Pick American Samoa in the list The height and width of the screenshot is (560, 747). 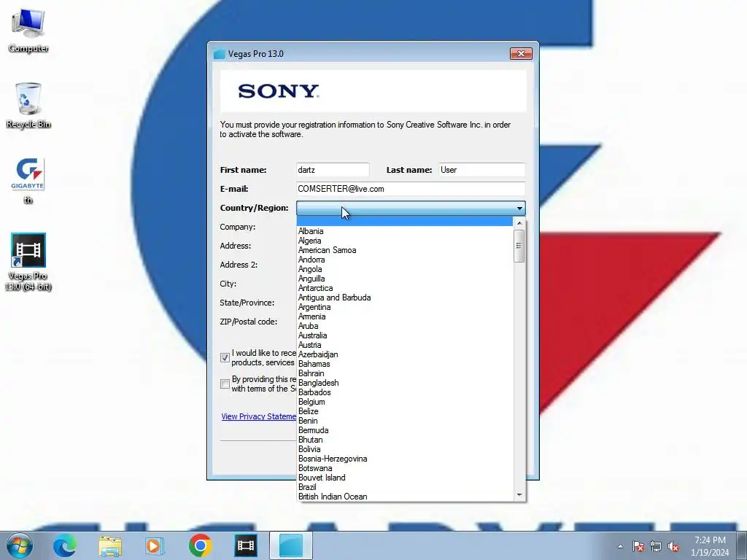point(404,250)
